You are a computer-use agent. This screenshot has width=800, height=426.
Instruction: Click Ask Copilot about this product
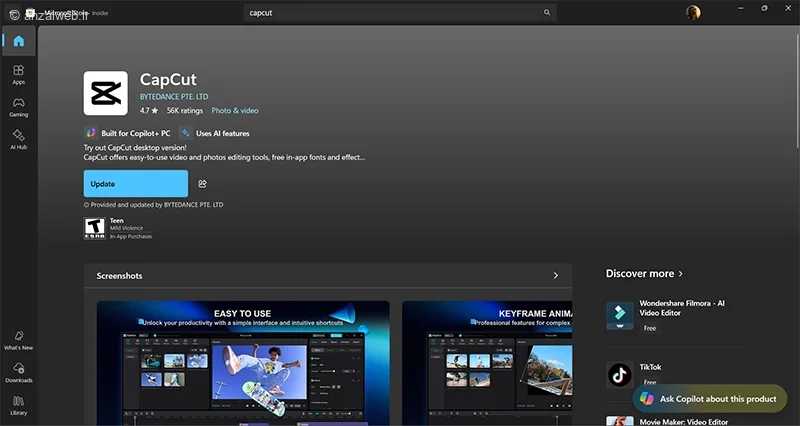click(708, 399)
